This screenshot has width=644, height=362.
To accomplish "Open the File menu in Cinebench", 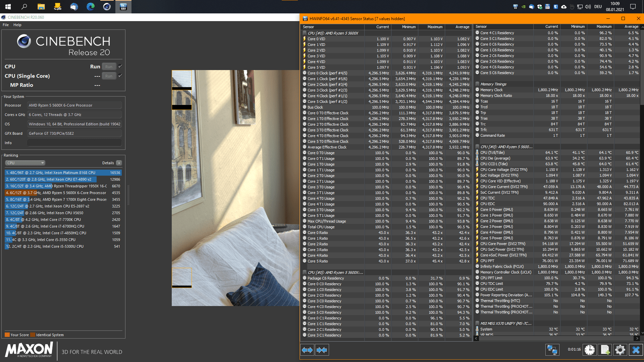I will tap(6, 25).
